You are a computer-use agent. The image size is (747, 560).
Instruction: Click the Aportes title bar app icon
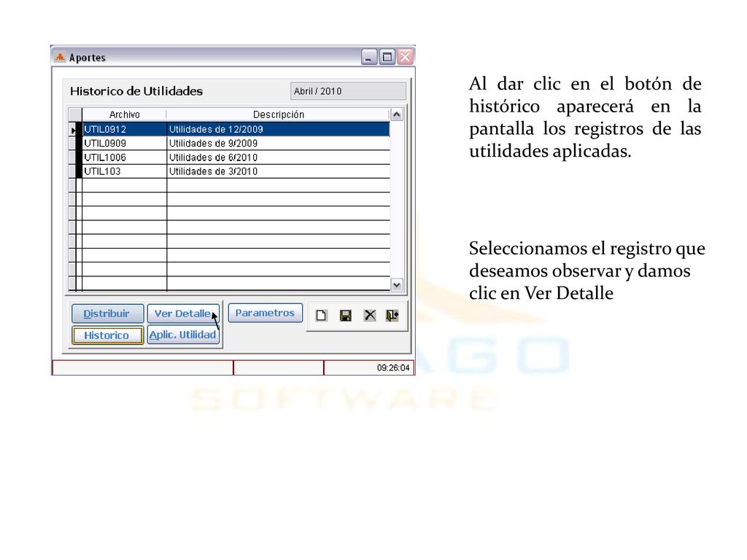pos(60,57)
